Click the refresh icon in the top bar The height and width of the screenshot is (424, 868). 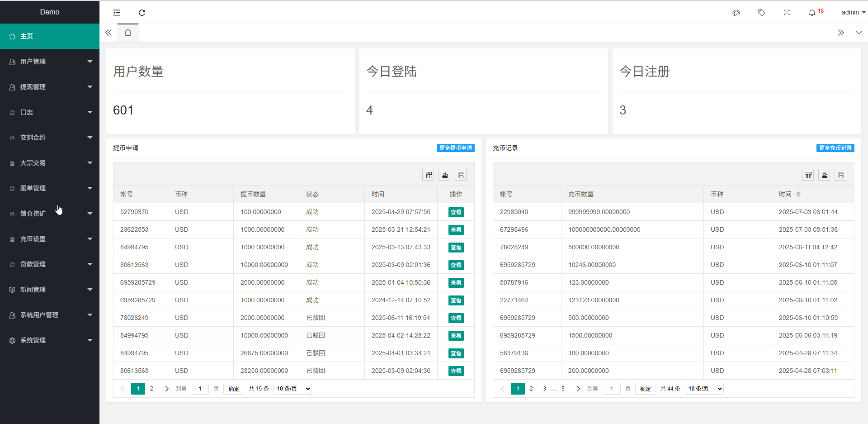point(142,13)
